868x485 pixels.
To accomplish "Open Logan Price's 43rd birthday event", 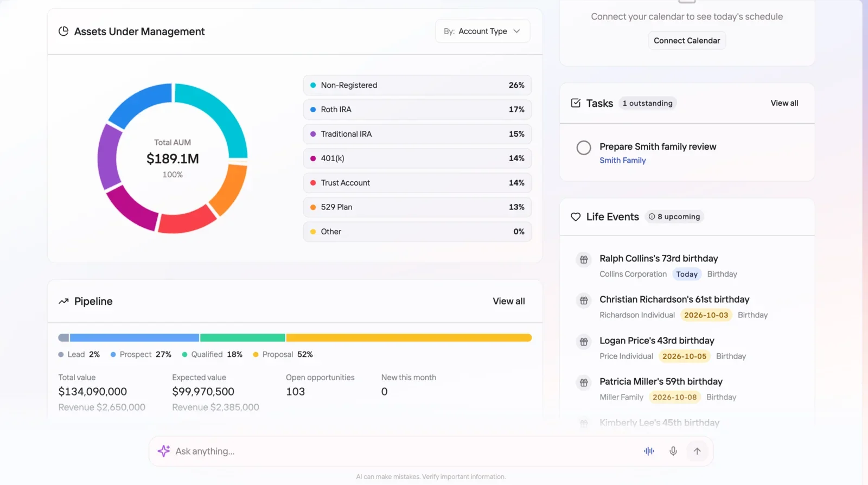I will 657,341.
